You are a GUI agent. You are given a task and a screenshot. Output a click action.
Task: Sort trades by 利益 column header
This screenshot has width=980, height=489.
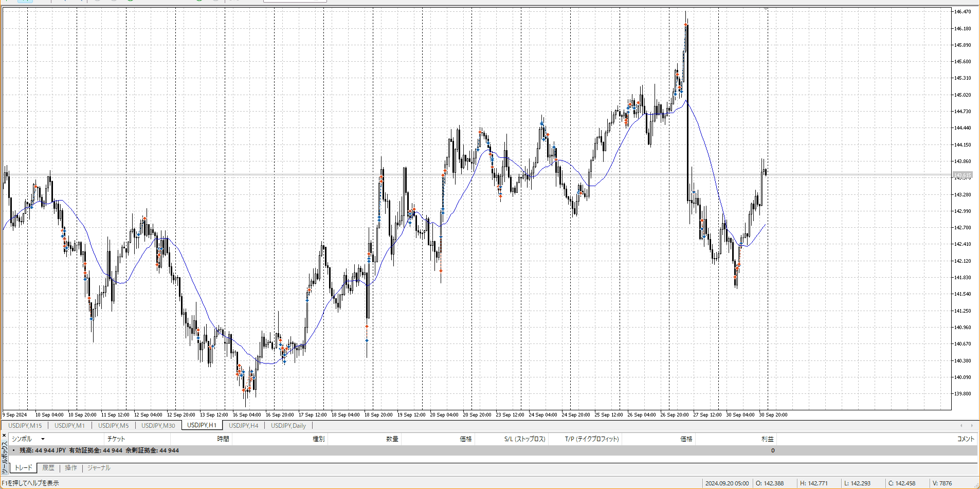[x=767, y=439]
